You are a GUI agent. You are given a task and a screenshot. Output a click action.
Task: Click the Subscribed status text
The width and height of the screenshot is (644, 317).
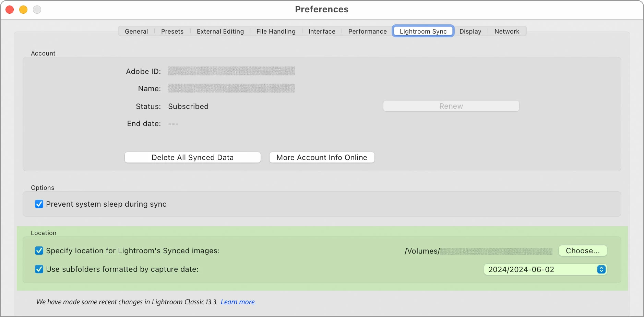(x=188, y=106)
